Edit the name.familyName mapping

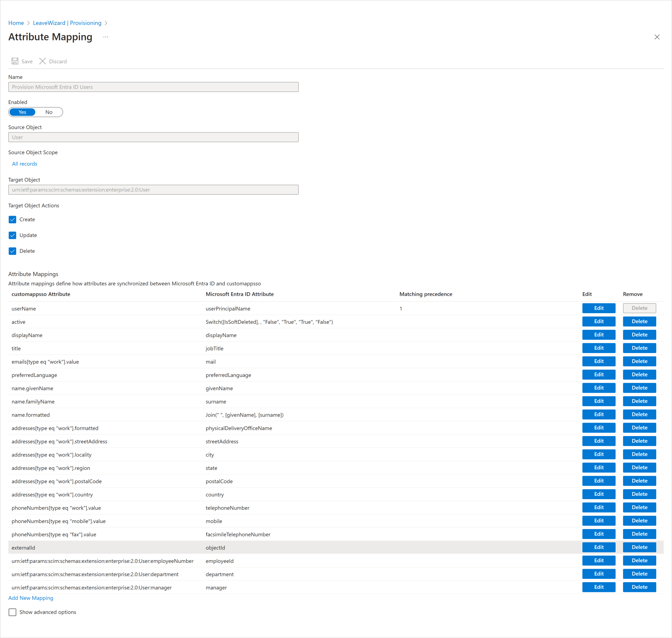point(598,401)
